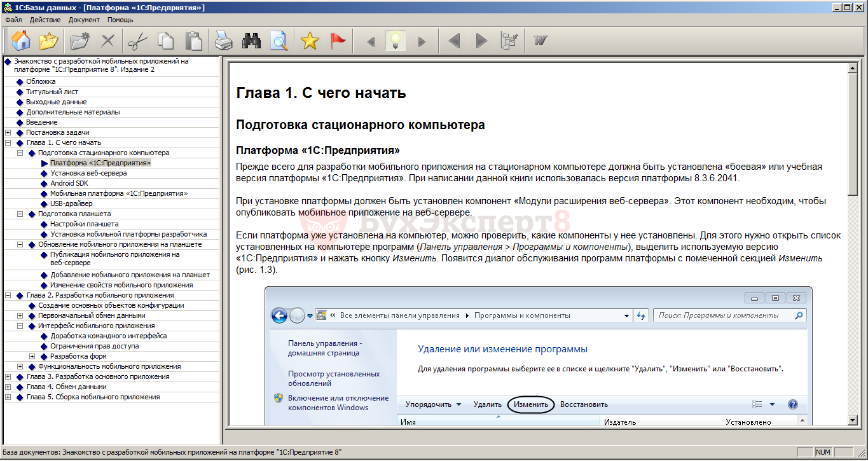
Task: Click the tree sync structure icon
Action: (509, 41)
